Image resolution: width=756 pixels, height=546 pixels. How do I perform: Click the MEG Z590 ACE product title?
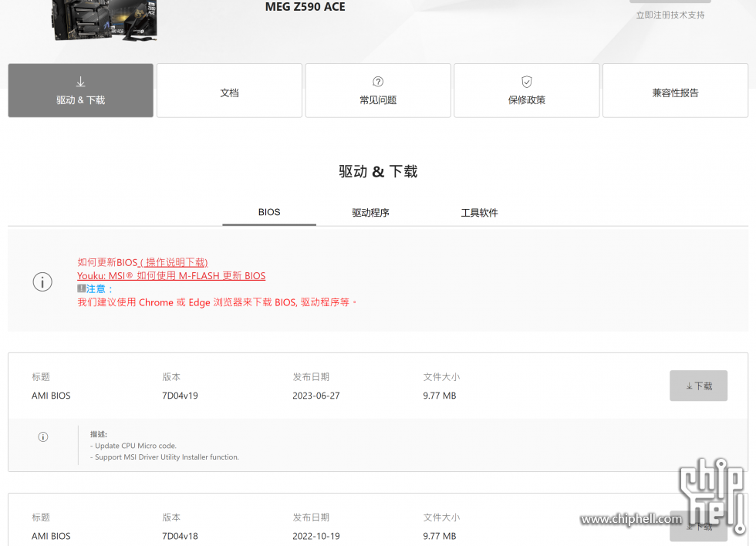pyautogui.click(x=305, y=7)
